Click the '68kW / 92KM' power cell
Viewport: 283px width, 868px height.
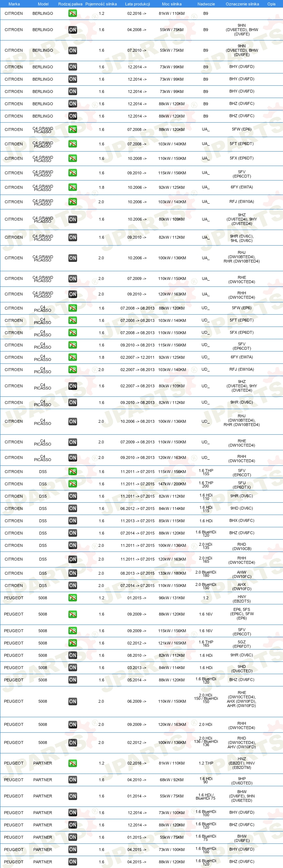(x=172, y=780)
